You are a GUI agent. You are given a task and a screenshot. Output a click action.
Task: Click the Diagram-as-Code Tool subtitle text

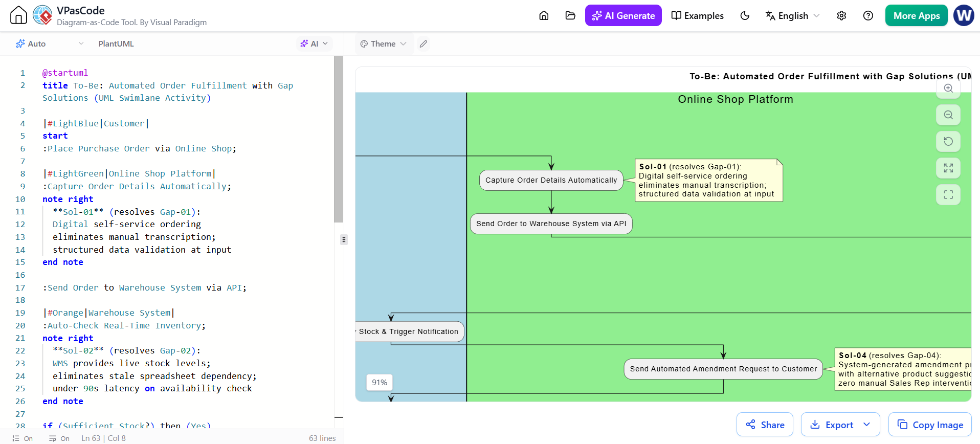tap(132, 22)
